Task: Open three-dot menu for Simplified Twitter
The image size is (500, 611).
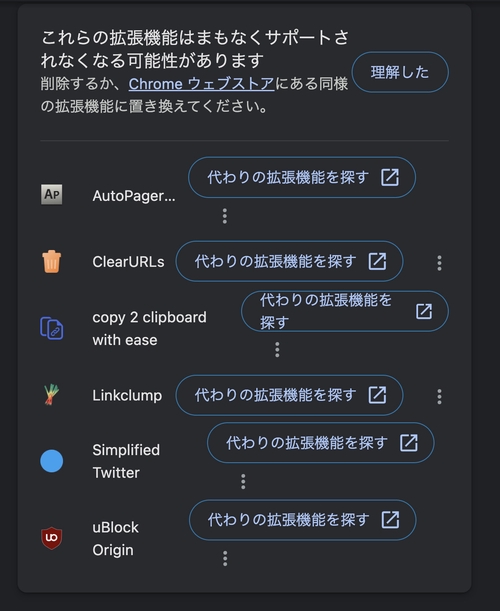Action: (x=243, y=482)
